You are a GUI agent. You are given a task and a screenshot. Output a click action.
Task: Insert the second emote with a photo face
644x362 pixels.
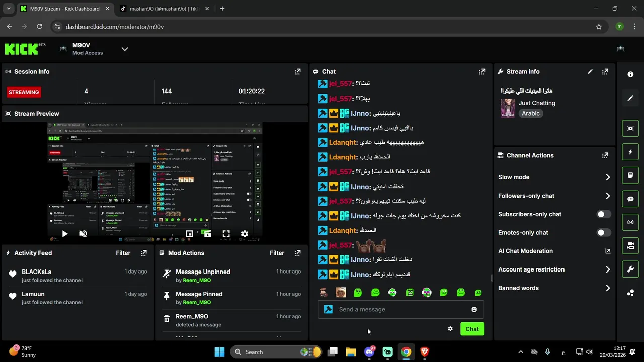tap(341, 293)
